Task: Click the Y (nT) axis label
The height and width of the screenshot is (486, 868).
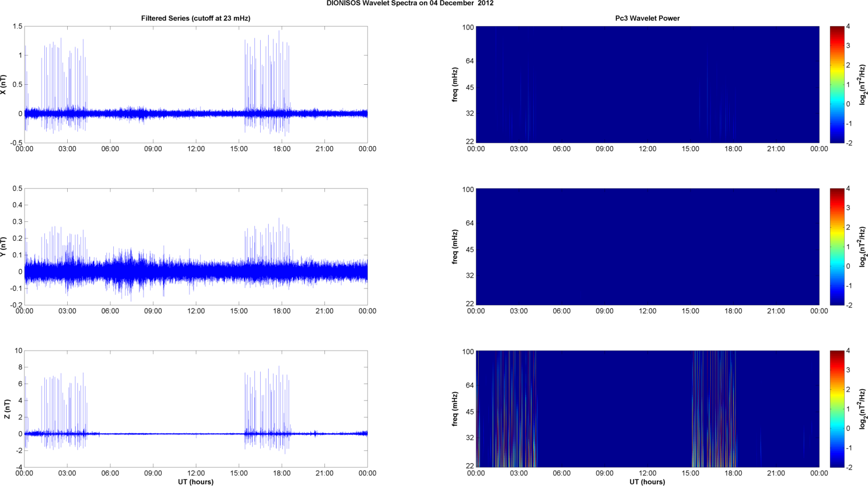Action: pyautogui.click(x=5, y=247)
